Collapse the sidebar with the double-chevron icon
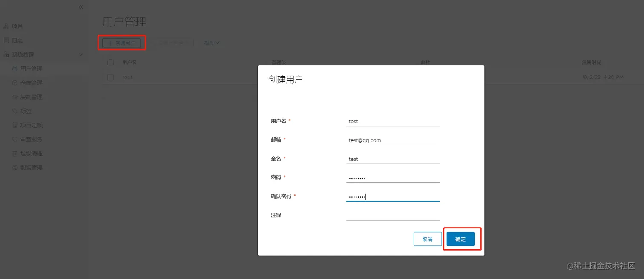 (81, 7)
